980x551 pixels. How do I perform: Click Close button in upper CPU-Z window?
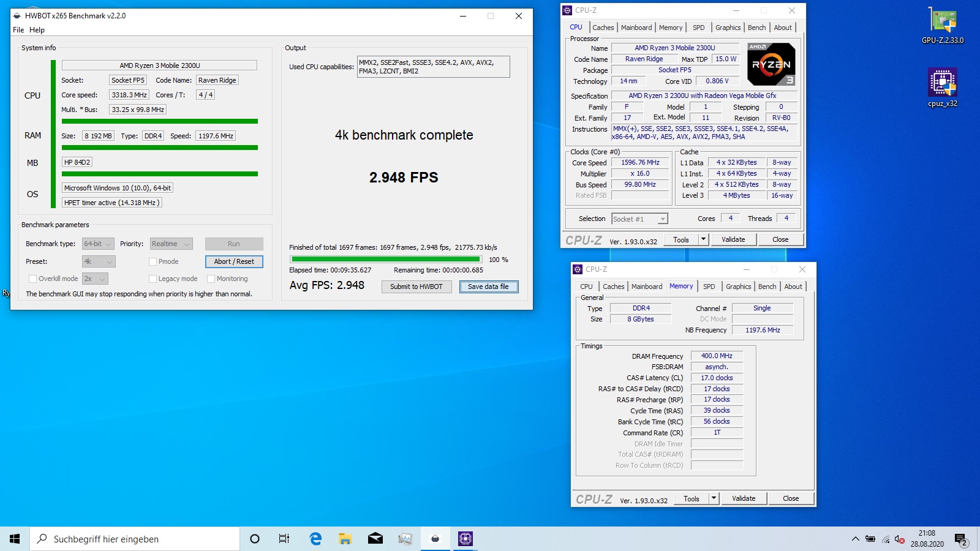tap(780, 239)
